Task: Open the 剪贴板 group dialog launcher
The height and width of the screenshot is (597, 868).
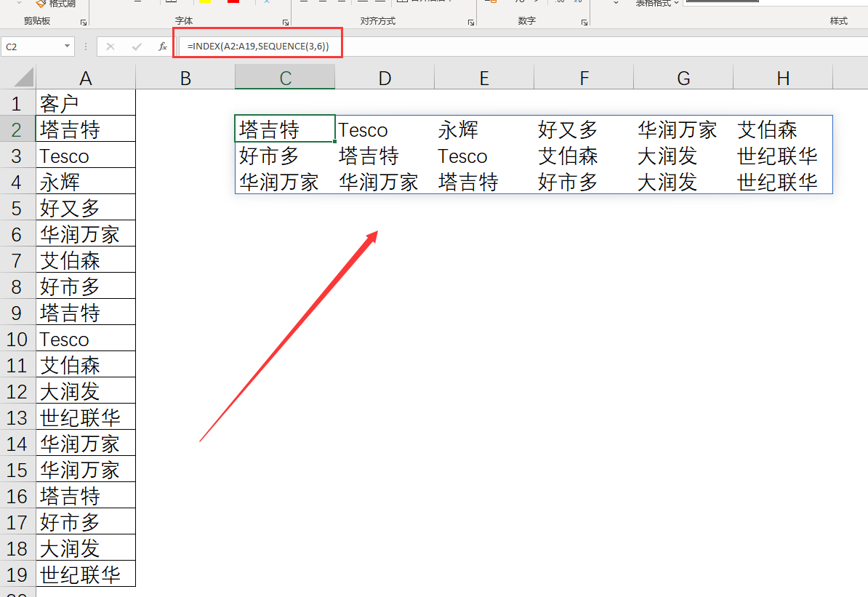Action: click(84, 23)
